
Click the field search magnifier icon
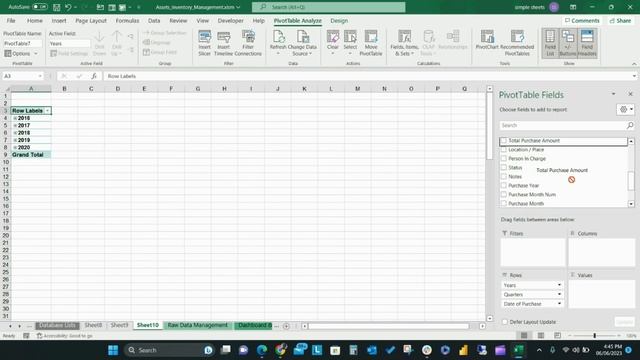tap(630, 125)
